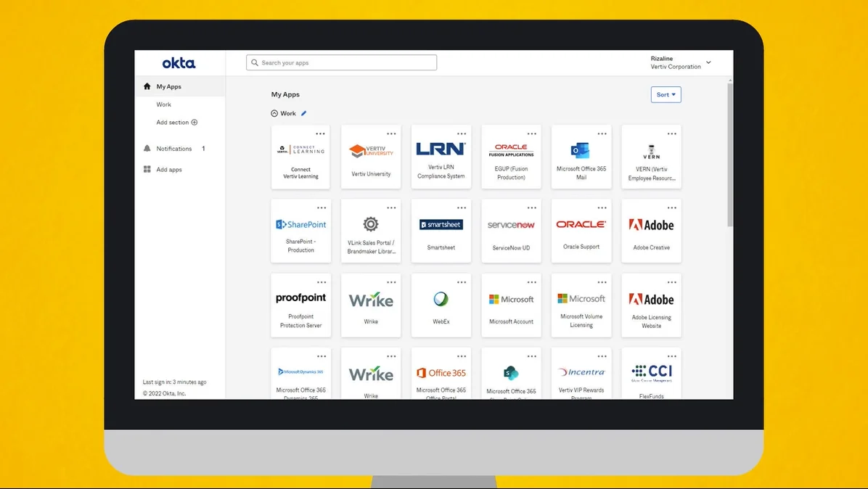Go to the Work section in sidebar
This screenshot has width=868, height=489.
coord(164,104)
